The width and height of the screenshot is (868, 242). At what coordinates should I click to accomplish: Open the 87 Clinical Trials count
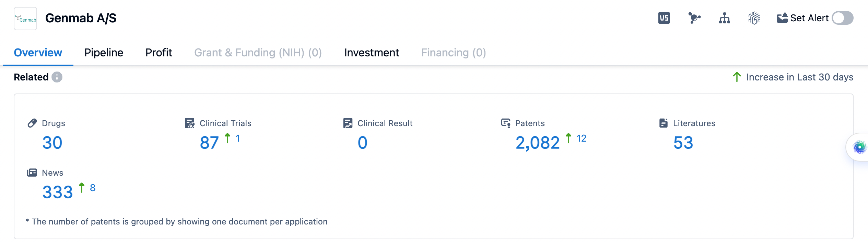(x=209, y=143)
